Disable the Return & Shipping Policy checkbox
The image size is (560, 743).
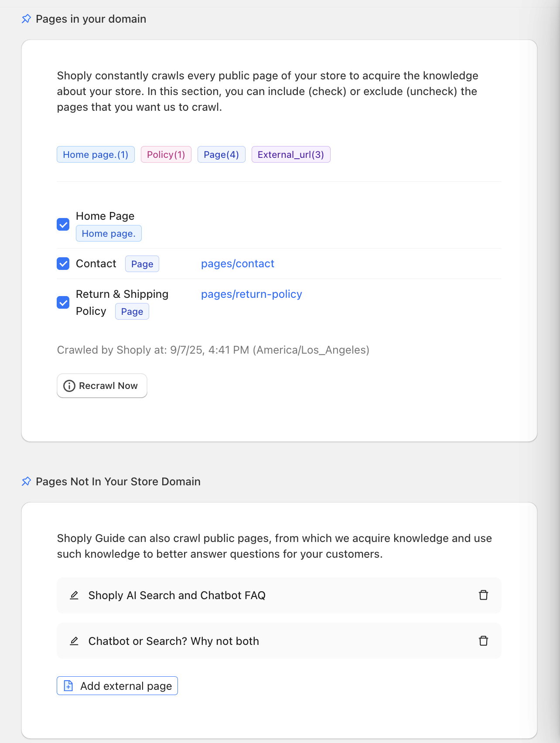click(63, 303)
